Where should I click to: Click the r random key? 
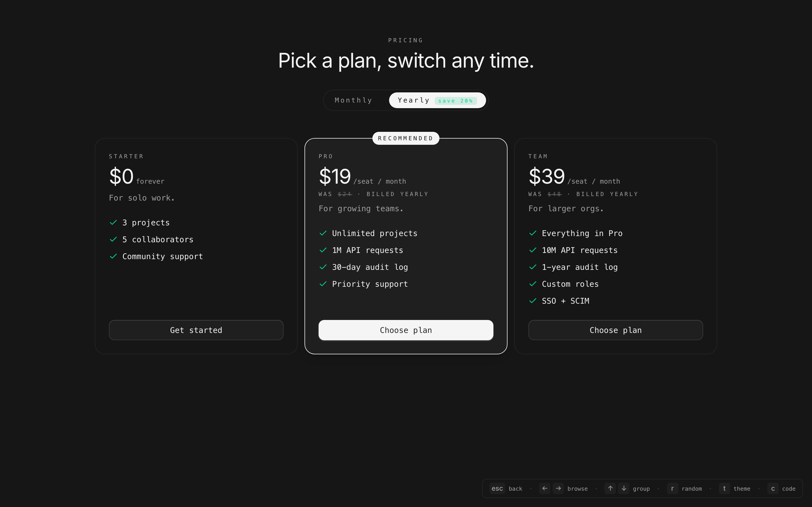click(x=672, y=489)
